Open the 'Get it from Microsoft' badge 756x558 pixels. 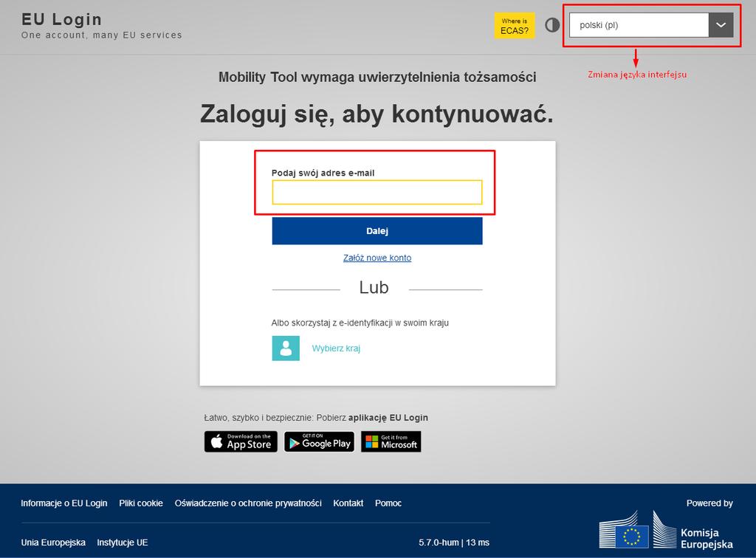pos(391,441)
